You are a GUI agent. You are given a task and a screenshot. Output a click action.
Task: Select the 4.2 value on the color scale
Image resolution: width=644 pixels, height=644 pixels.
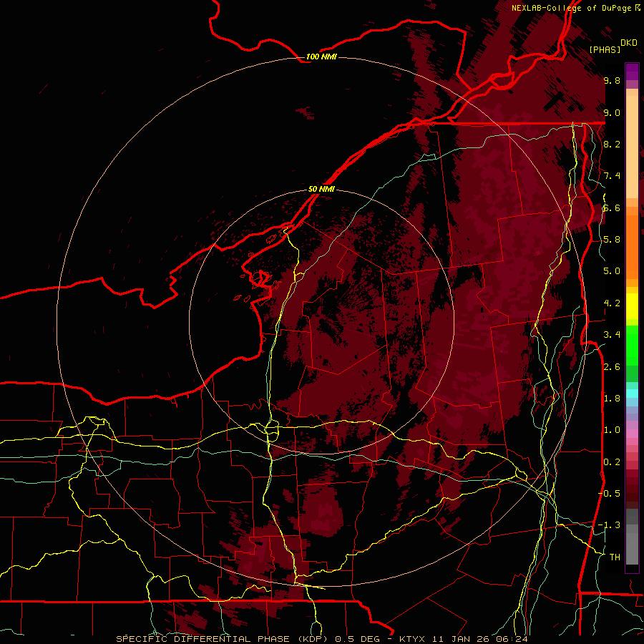pyautogui.click(x=612, y=303)
